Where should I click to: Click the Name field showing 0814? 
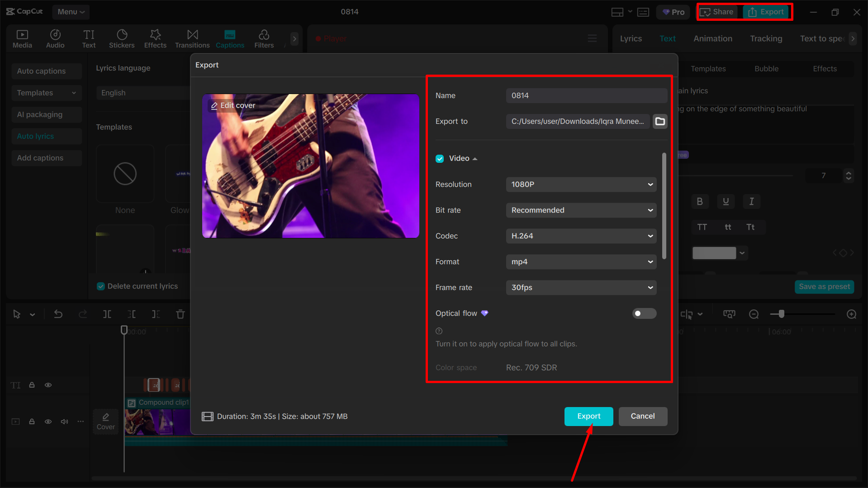tap(586, 95)
